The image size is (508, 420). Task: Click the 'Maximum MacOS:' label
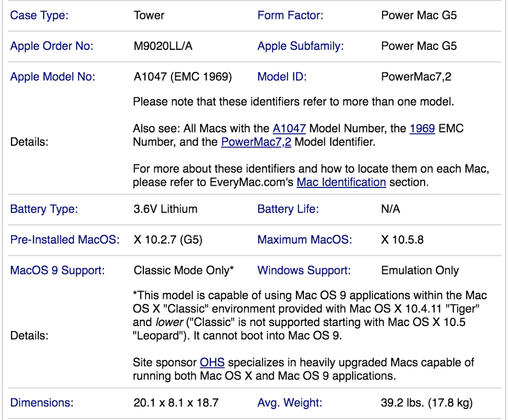point(304,240)
